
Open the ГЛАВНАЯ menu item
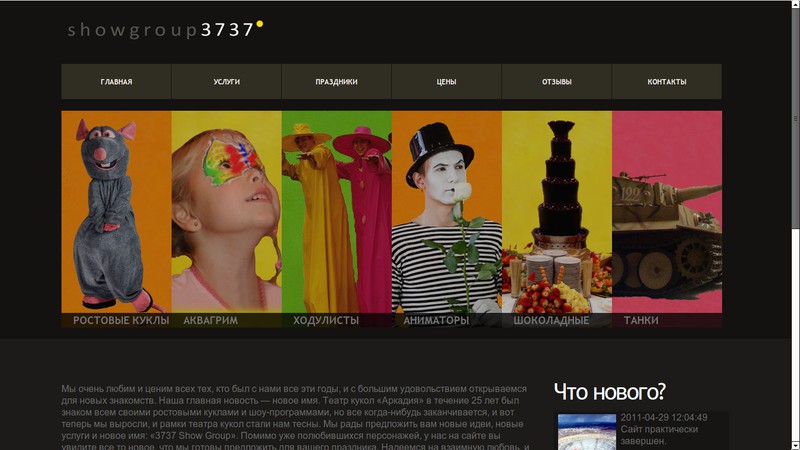coord(116,82)
